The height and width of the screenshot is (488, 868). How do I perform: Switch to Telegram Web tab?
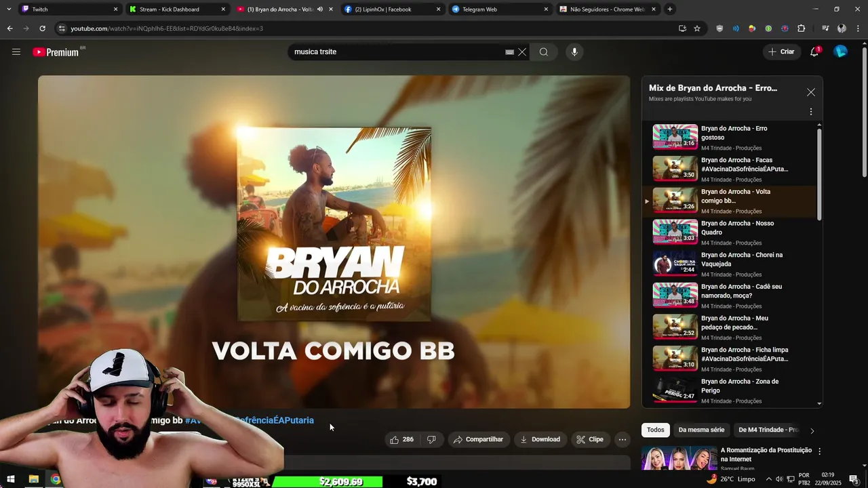tap(500, 9)
